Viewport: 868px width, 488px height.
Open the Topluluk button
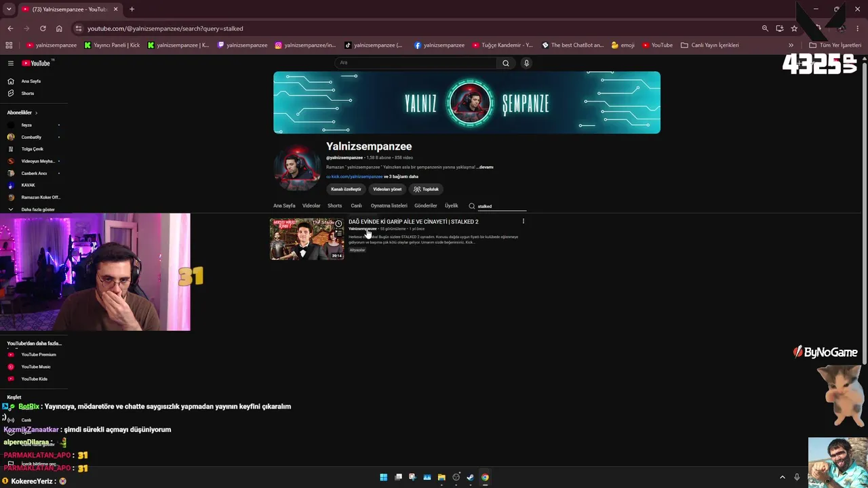(x=427, y=189)
